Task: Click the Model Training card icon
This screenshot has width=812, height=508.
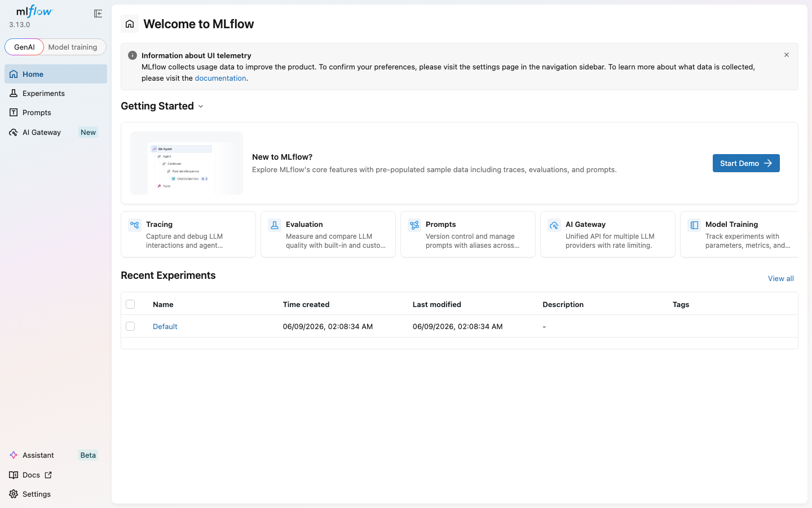Action: (x=694, y=225)
